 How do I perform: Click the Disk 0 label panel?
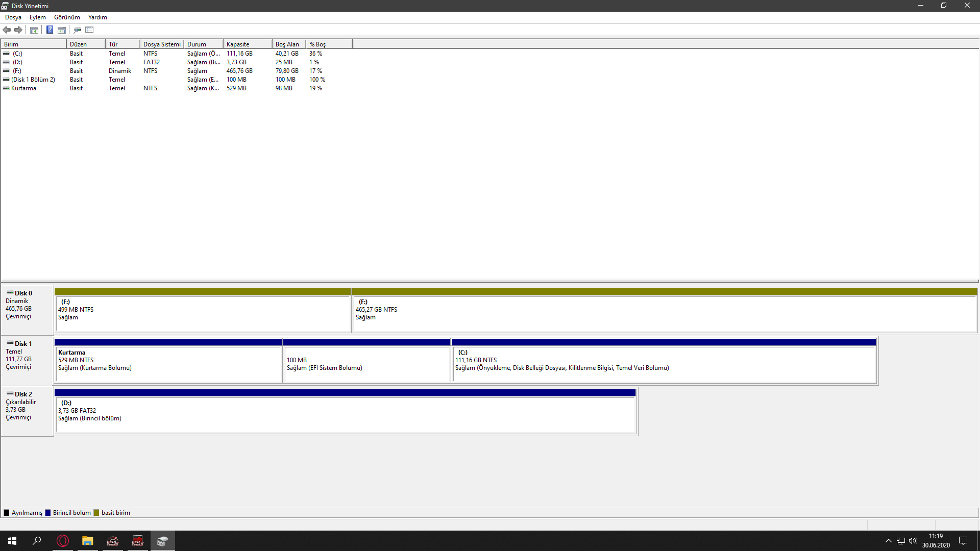(x=27, y=309)
